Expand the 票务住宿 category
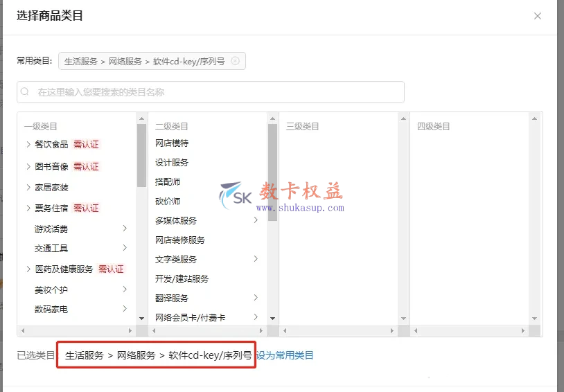 [x=28, y=208]
